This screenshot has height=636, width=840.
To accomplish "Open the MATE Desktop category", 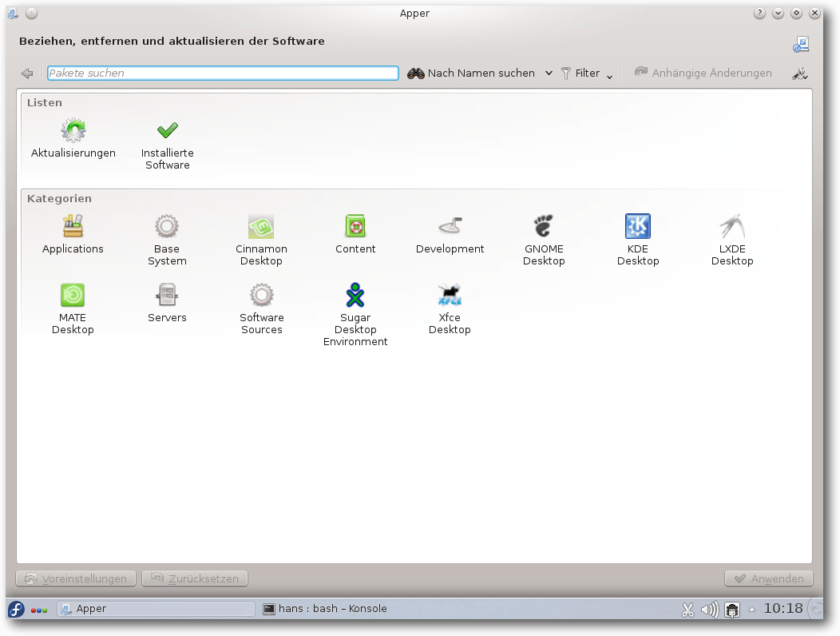I will [x=73, y=309].
